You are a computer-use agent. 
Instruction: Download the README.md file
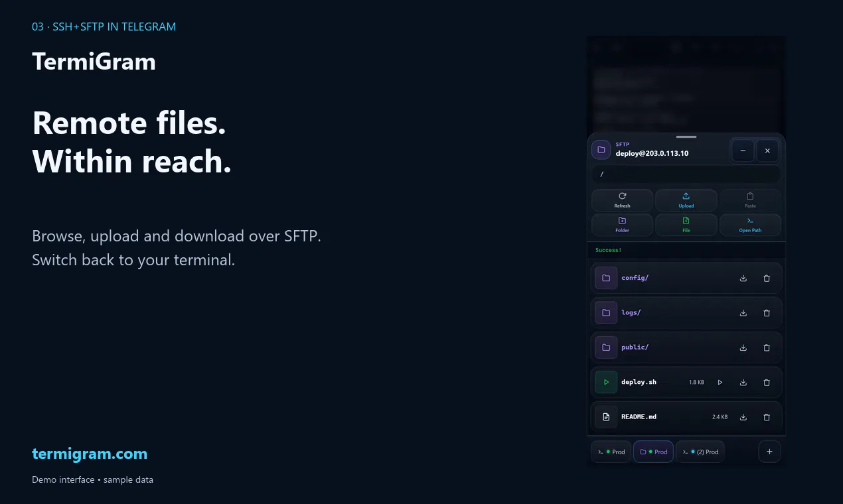point(743,417)
